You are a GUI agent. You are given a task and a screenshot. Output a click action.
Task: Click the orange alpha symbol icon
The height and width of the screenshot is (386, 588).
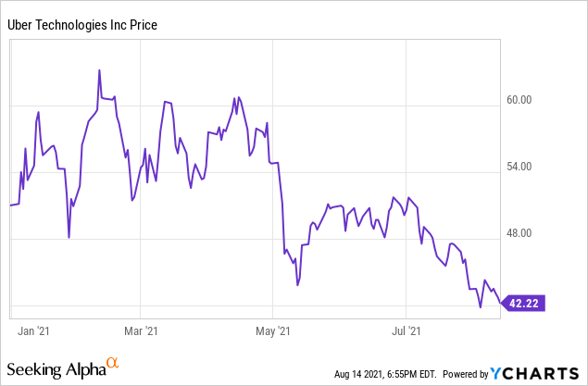coord(113,363)
